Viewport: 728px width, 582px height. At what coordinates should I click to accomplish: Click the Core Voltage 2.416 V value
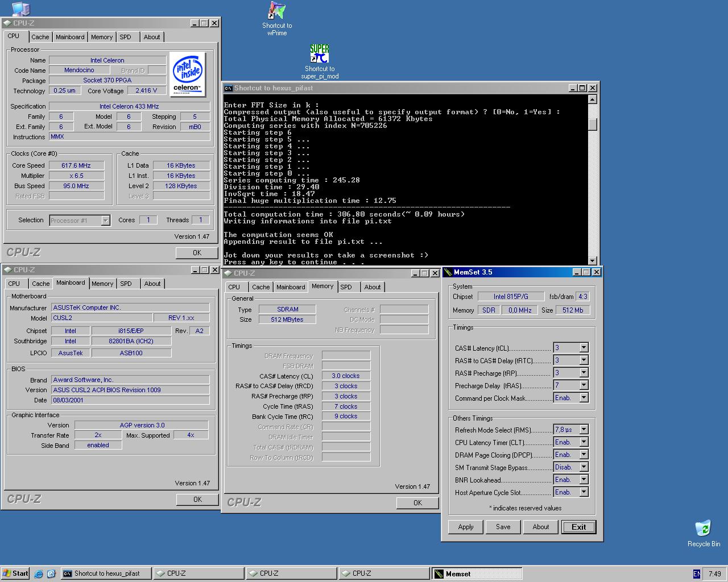(x=147, y=90)
